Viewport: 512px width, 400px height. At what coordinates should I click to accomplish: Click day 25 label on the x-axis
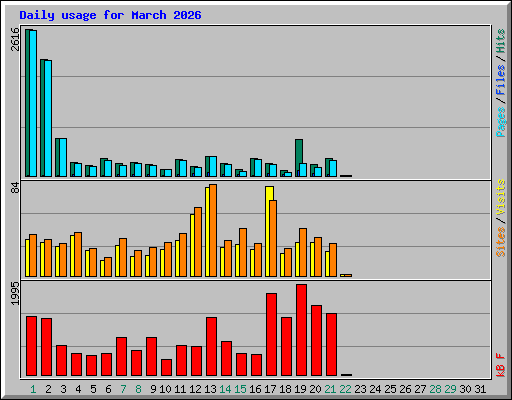[390, 389]
